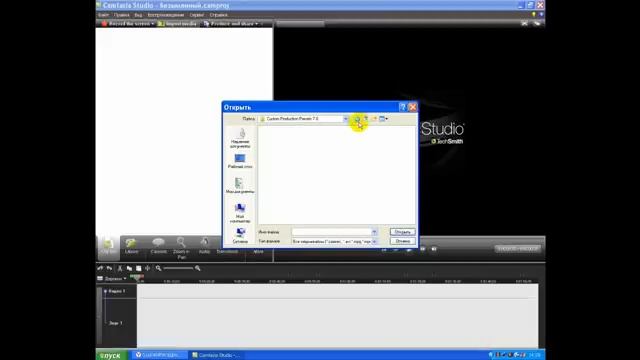Click the tips lightbulb icon in menu bar
The height and width of the screenshot is (360, 640).
click(x=533, y=15)
